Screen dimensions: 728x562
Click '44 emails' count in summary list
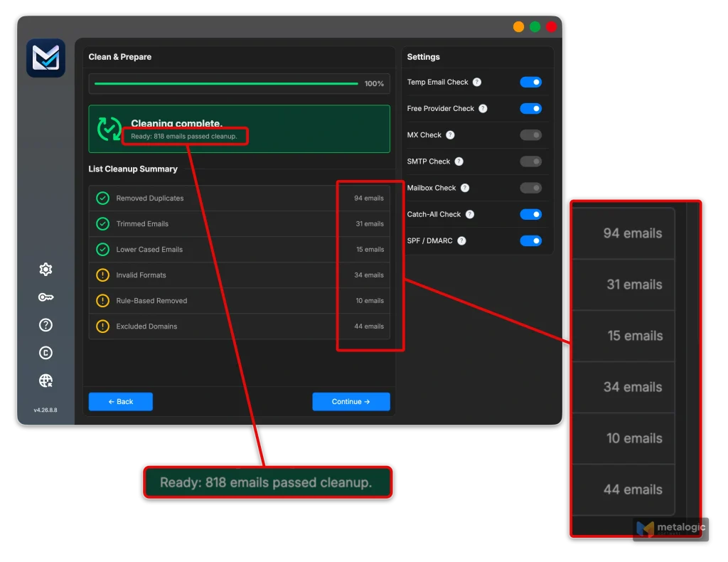pyautogui.click(x=369, y=326)
